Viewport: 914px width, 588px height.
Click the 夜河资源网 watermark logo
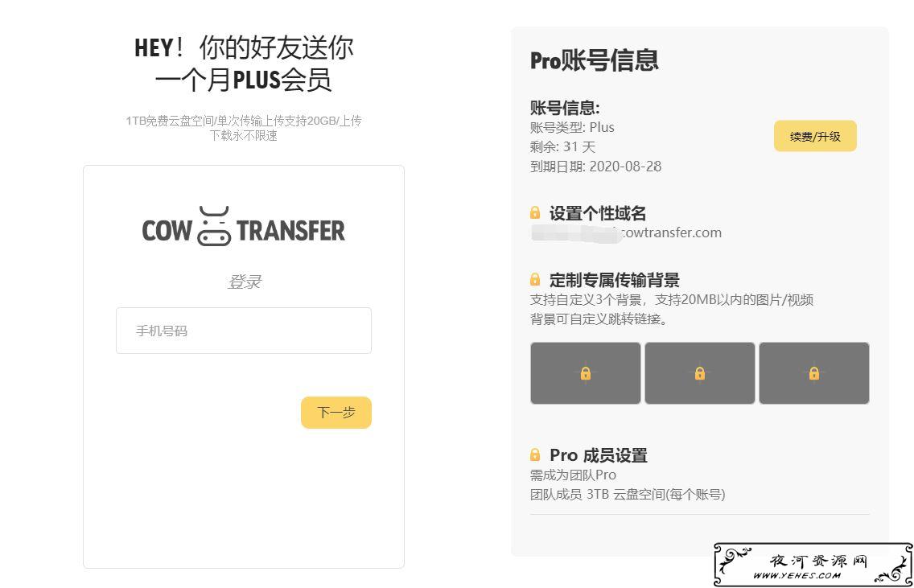[x=813, y=565]
